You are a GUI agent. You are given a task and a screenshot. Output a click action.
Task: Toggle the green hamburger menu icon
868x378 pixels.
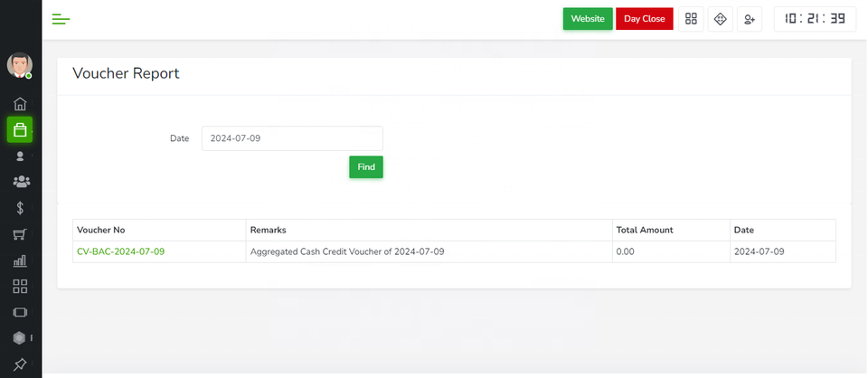[61, 19]
